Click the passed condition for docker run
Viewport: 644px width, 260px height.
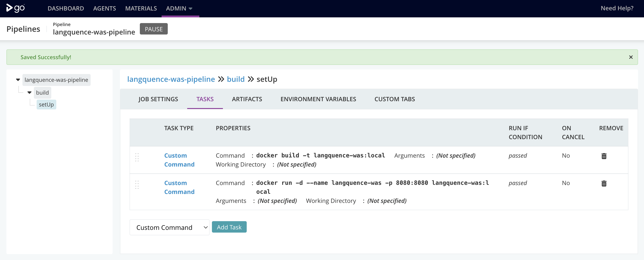point(517,183)
